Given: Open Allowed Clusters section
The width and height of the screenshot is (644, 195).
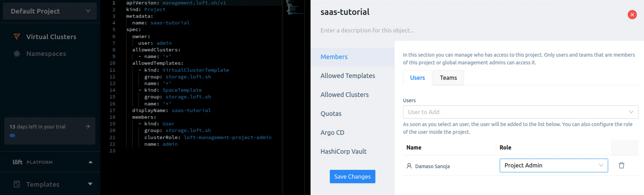Looking at the screenshot, I should pos(344,95).
